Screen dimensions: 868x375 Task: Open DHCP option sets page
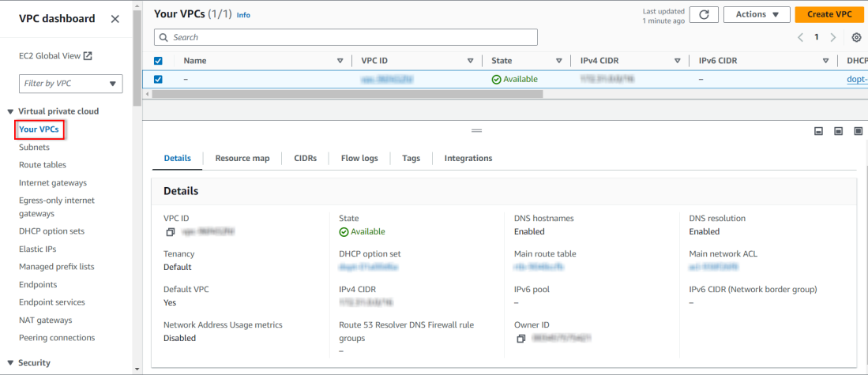point(51,231)
